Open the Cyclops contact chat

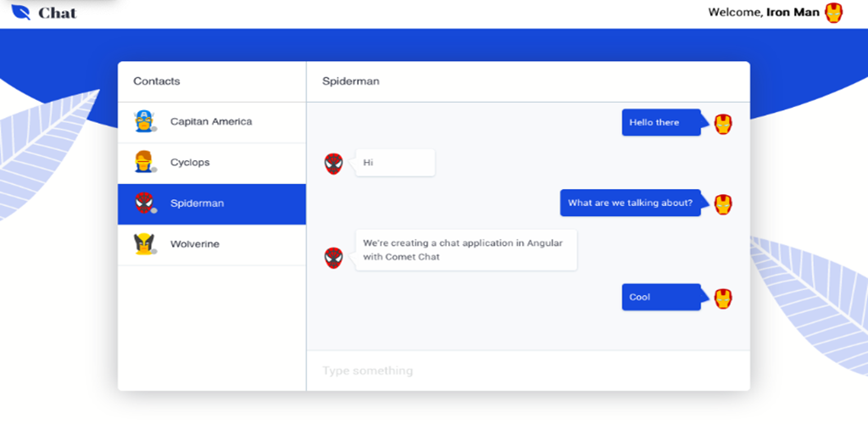(x=211, y=164)
